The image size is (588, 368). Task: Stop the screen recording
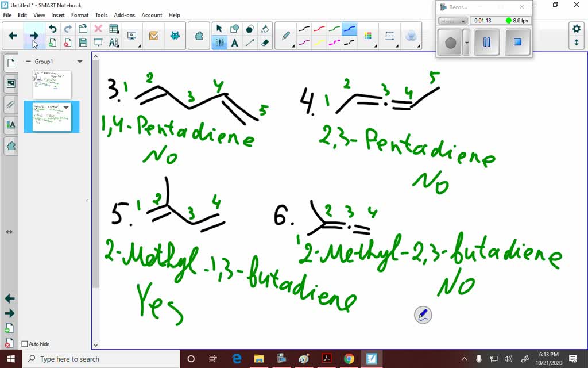tap(517, 42)
